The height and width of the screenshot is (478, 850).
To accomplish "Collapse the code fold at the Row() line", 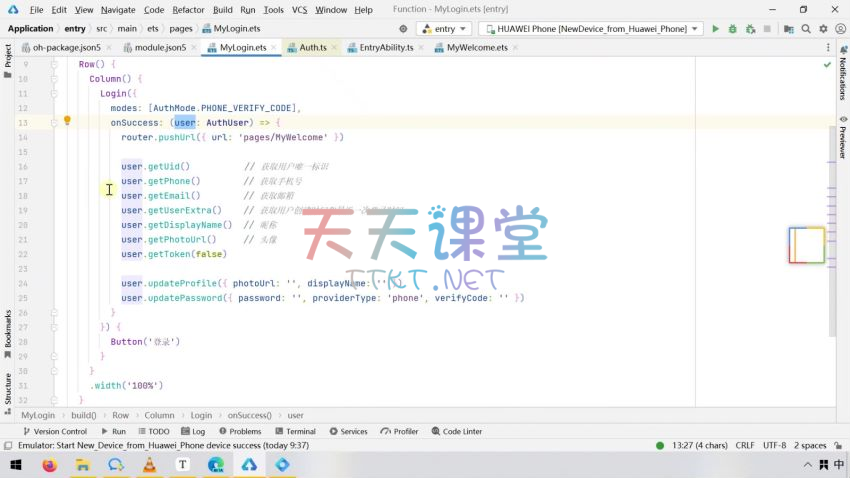I will (56, 64).
